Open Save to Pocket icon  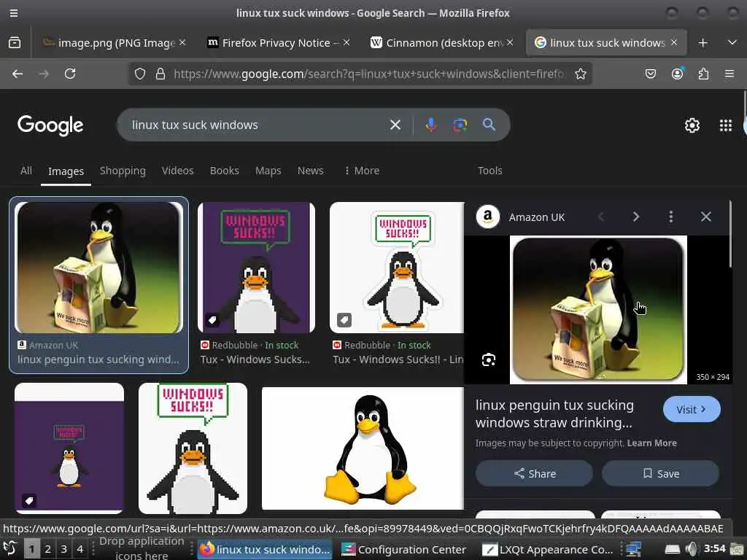650,74
